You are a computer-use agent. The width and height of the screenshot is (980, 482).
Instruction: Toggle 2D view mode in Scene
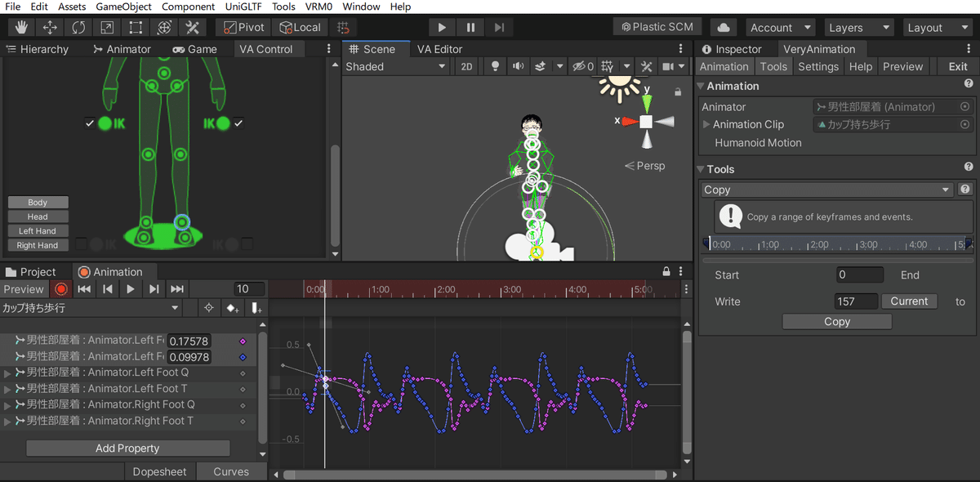click(466, 66)
